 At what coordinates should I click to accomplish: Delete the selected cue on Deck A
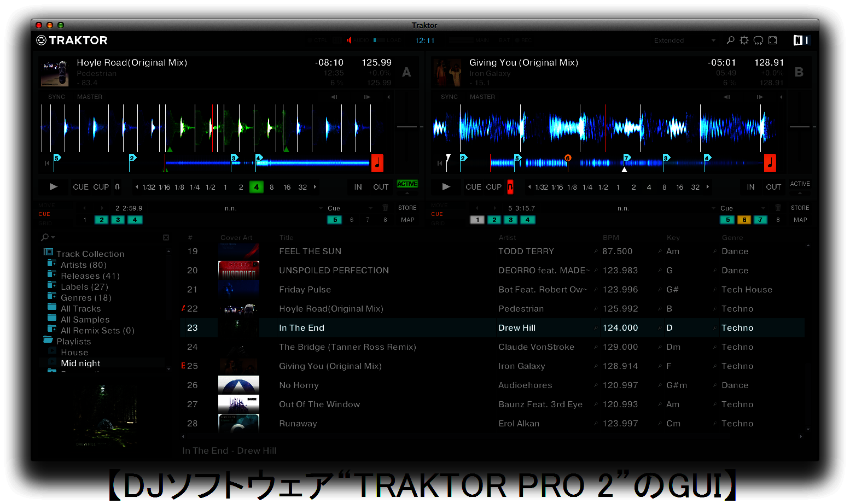click(x=385, y=208)
